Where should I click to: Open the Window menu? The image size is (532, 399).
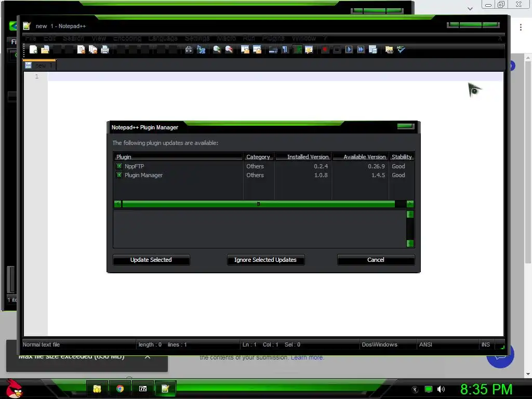304,38
